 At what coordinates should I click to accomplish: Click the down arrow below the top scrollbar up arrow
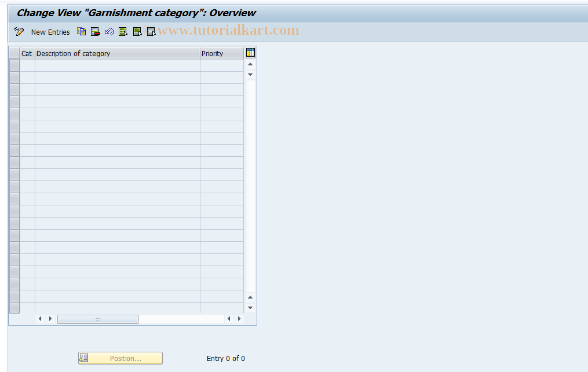[250, 75]
